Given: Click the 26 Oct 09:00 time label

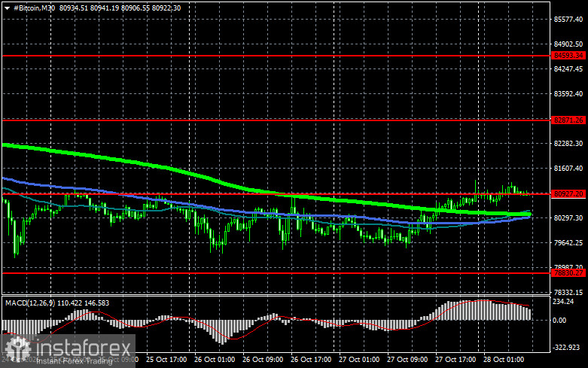Looking at the screenshot, I should pos(263,360).
